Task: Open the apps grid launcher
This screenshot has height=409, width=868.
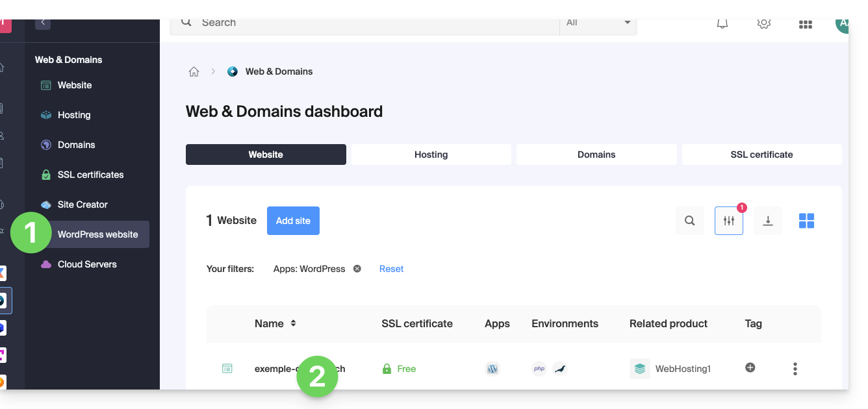Action: (805, 25)
